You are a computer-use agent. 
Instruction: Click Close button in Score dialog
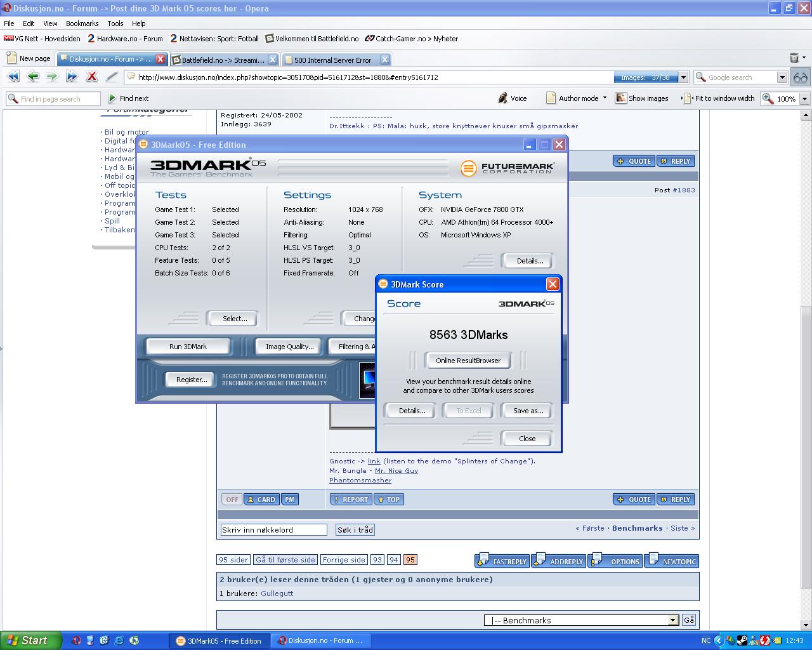click(527, 439)
